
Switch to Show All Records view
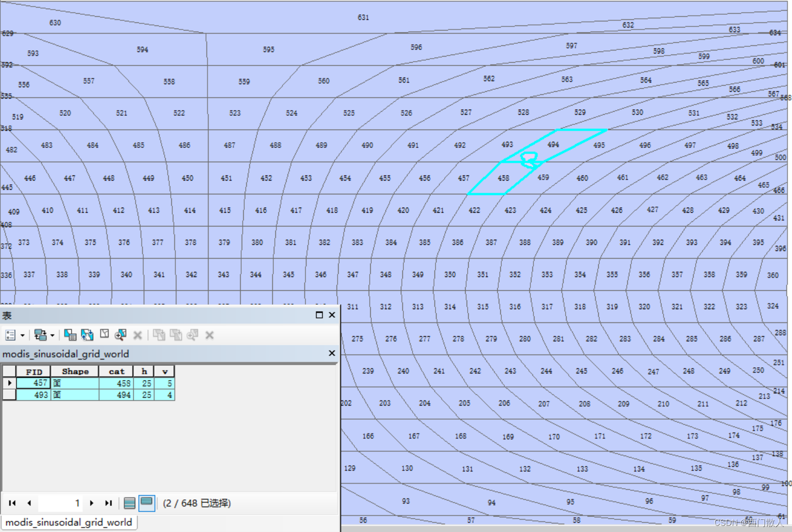[130, 502]
